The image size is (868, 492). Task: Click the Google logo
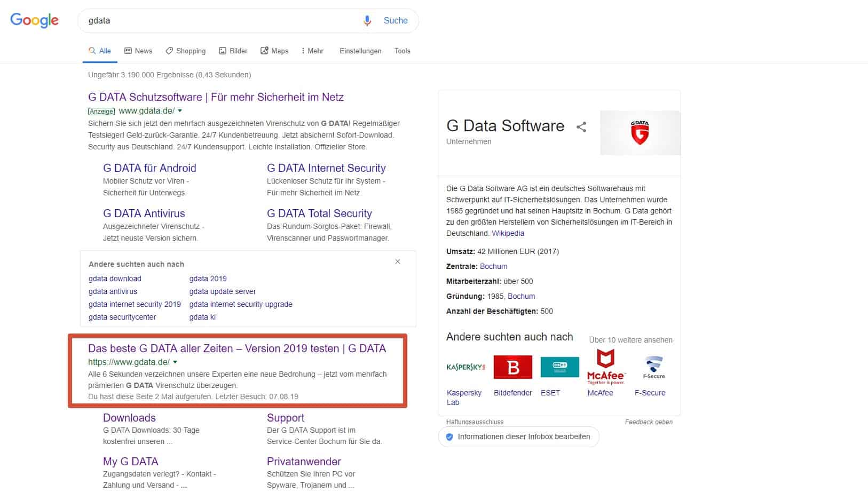pos(35,20)
